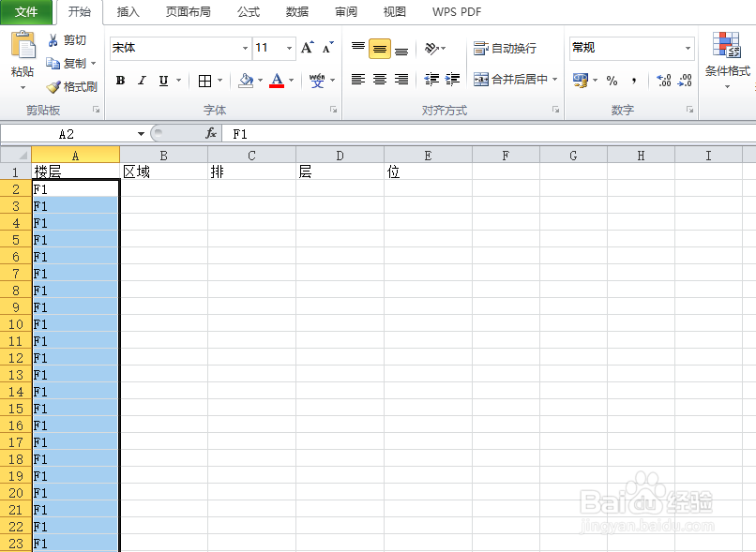Select row 10 header

coord(15,324)
